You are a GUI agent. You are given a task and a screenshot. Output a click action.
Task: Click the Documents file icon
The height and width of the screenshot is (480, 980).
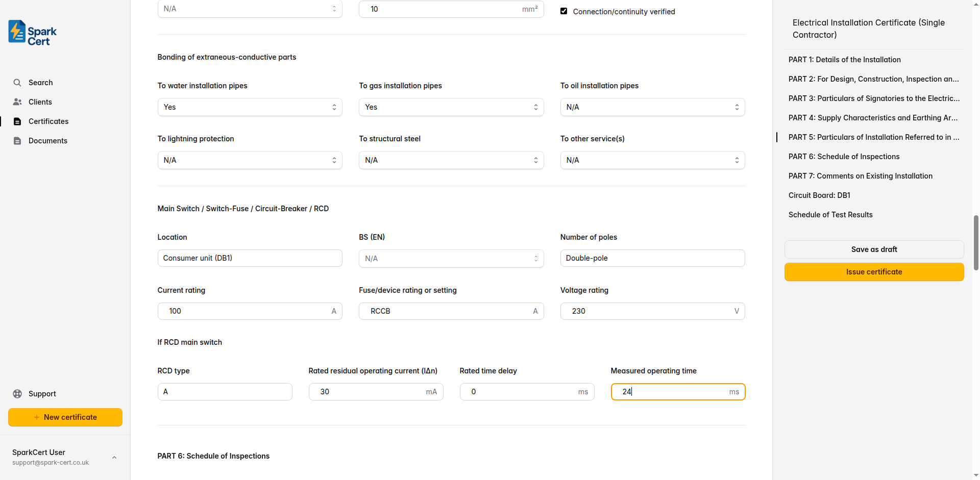17,141
